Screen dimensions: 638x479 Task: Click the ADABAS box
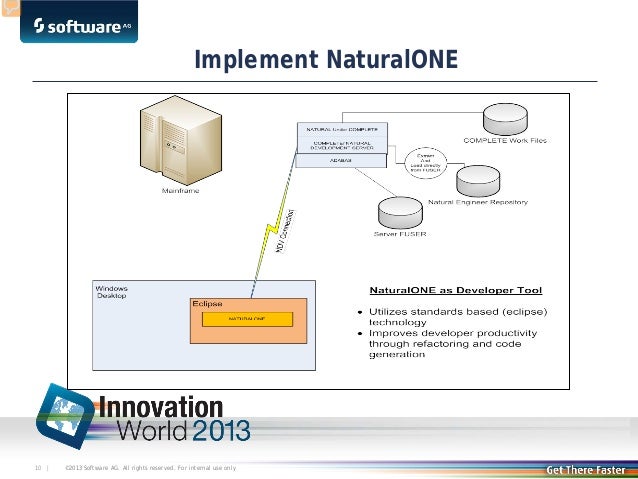point(341,160)
